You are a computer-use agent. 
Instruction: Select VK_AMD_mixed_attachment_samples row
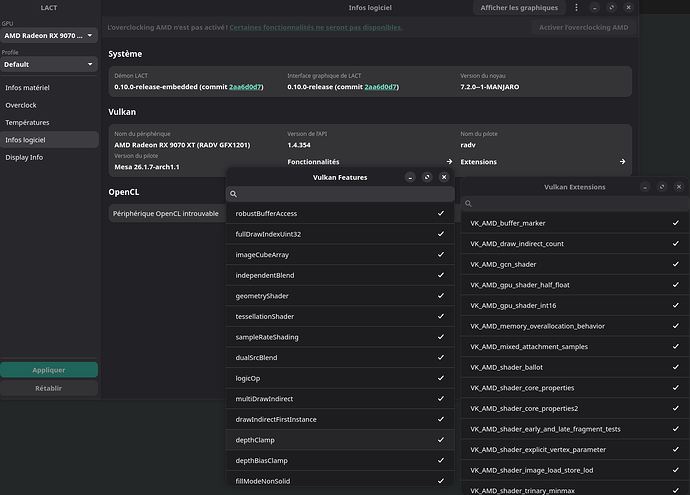point(575,347)
